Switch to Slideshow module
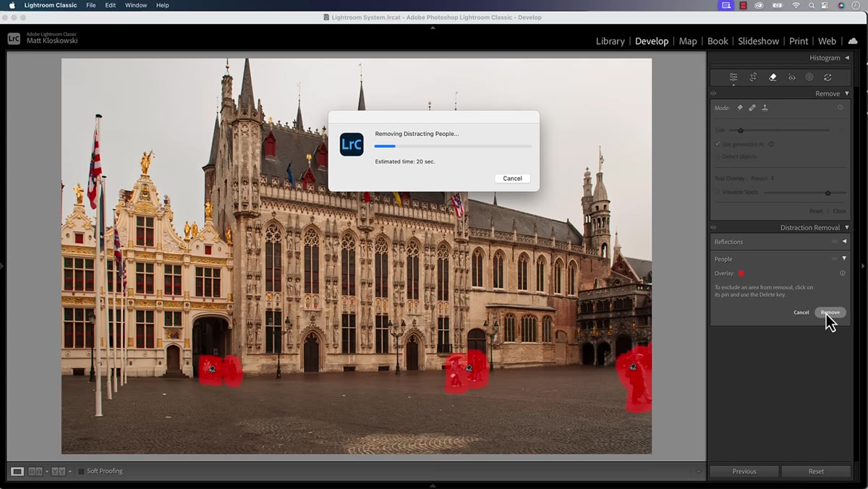This screenshot has width=868, height=489. [x=758, y=41]
